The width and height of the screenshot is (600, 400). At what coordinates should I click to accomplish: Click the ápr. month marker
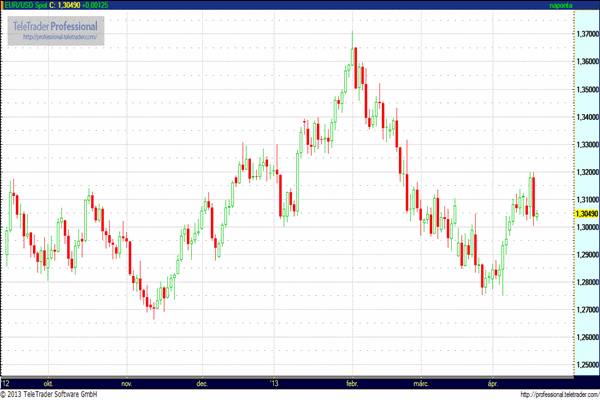(x=492, y=383)
